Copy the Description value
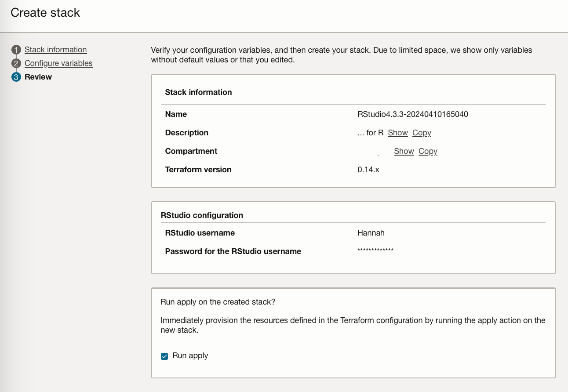The width and height of the screenshot is (568, 392). tap(422, 133)
